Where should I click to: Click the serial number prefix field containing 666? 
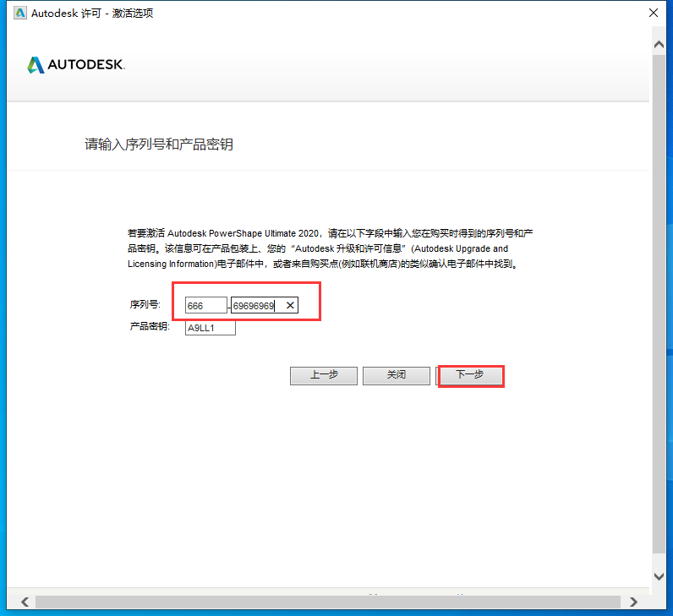[x=205, y=306]
